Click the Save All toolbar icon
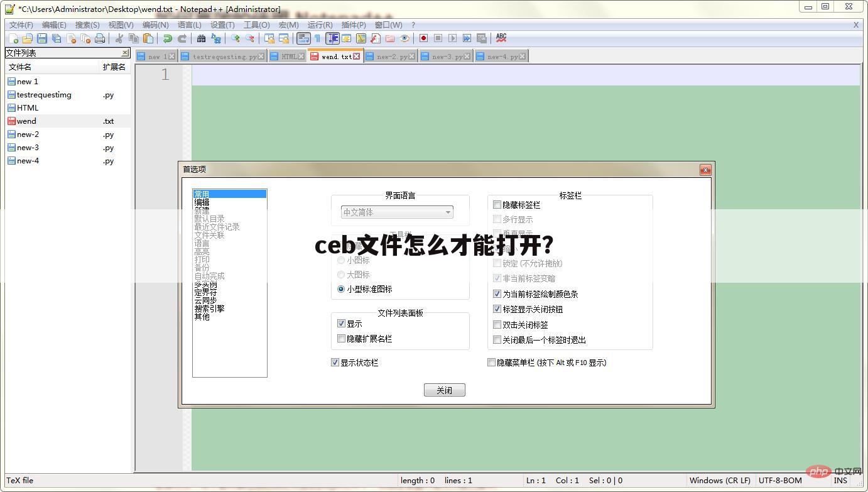868x492 pixels. pyautogui.click(x=56, y=38)
